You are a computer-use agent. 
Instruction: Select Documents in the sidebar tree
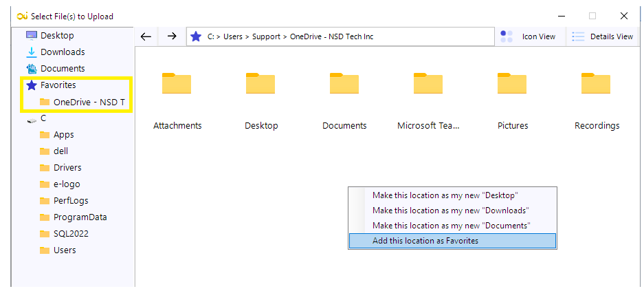point(62,68)
